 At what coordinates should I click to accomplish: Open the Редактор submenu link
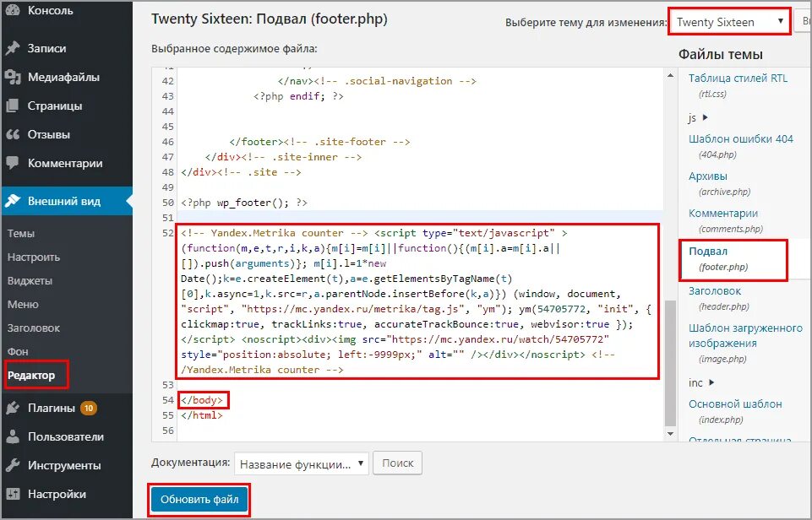[31, 375]
